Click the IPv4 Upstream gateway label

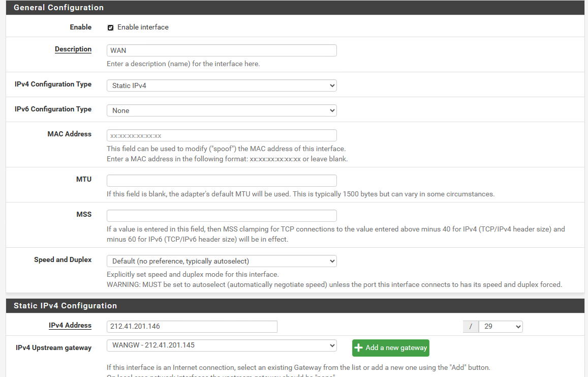tap(54, 348)
